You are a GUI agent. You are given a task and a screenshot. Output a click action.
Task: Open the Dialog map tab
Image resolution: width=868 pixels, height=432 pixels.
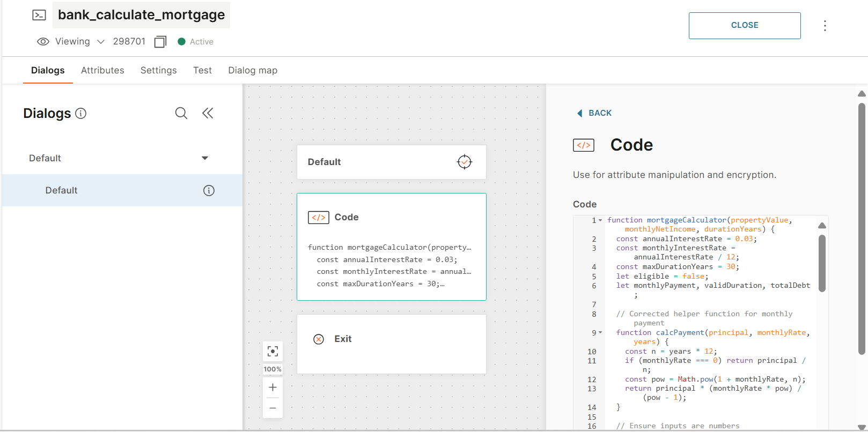tap(253, 70)
